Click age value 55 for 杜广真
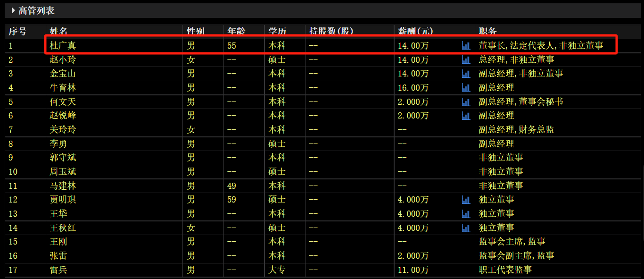Image resolution: width=644 pixels, height=279 pixels. click(x=231, y=46)
